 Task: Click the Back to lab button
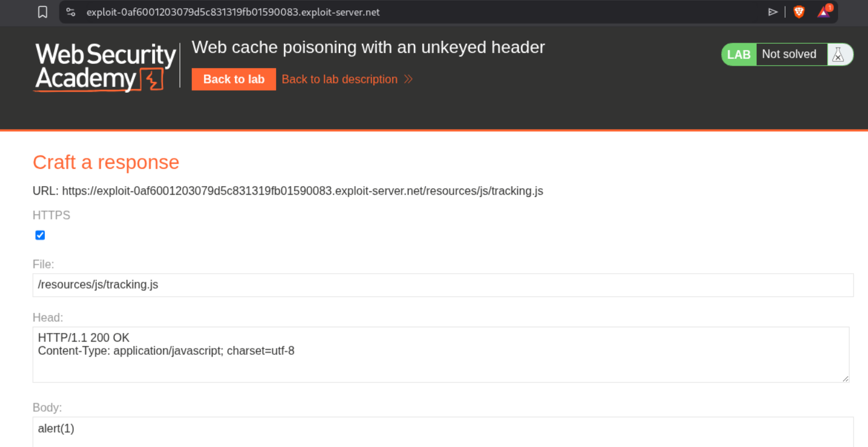click(233, 79)
